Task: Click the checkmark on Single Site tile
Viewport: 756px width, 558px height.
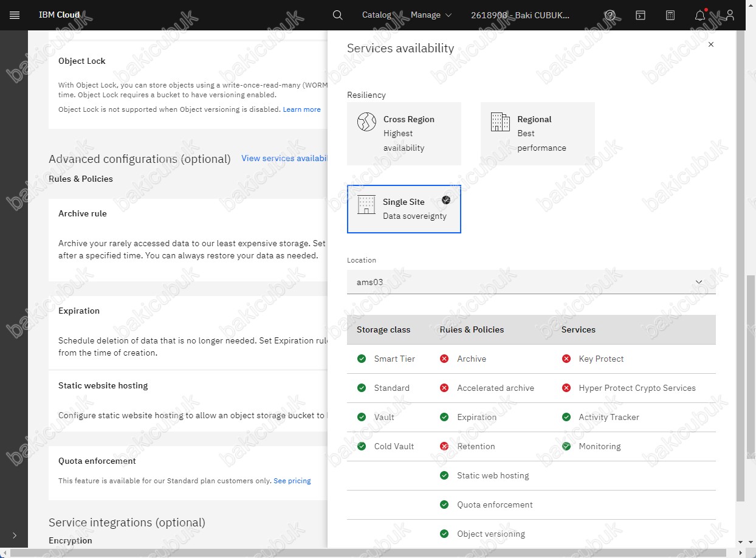Action: 446,199
